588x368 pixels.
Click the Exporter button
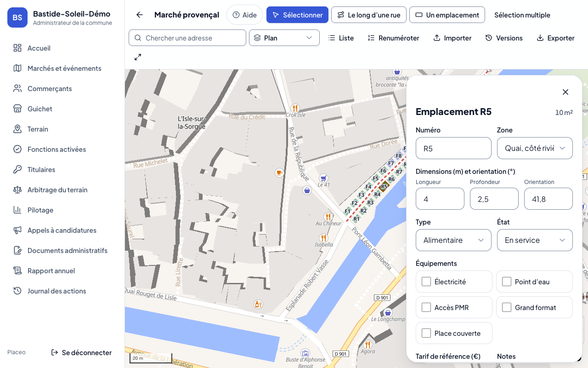[x=555, y=38]
